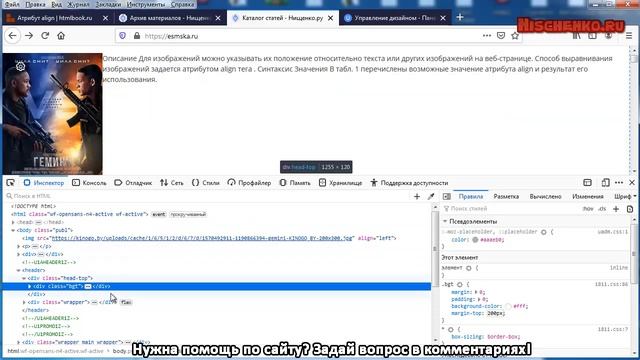This screenshot has width=640, height=360.
Task: Expand the selected div class="bgt" node
Action: coord(30,287)
